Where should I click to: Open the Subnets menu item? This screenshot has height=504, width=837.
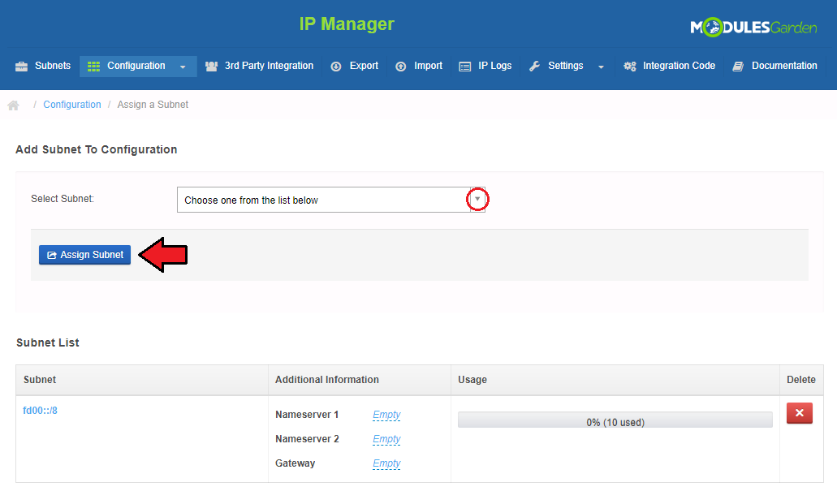tap(52, 66)
